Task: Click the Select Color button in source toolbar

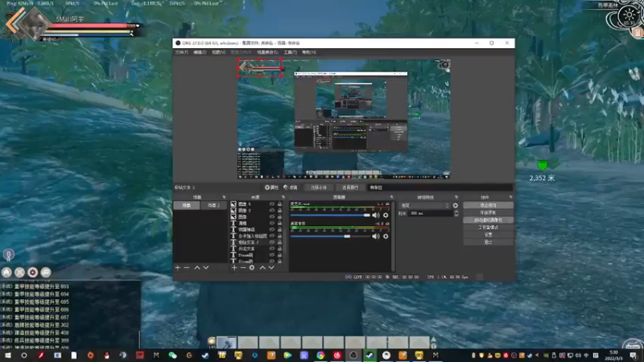Action: pos(350,187)
